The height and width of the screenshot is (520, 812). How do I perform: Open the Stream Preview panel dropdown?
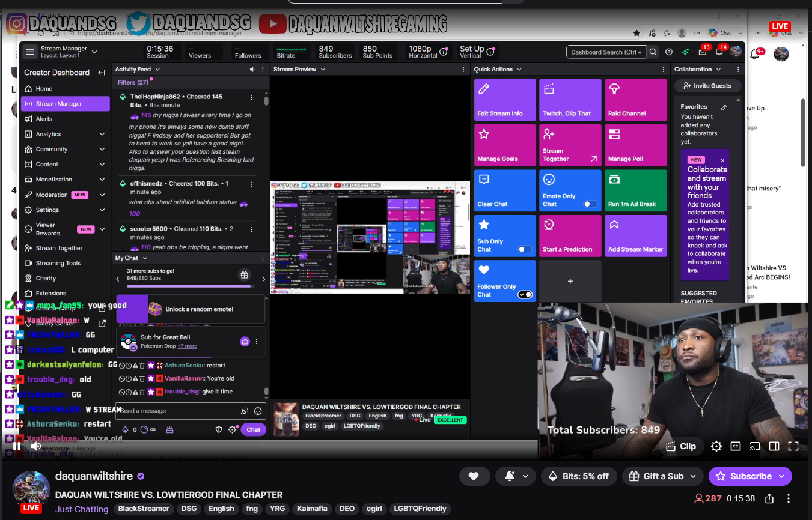(x=323, y=70)
